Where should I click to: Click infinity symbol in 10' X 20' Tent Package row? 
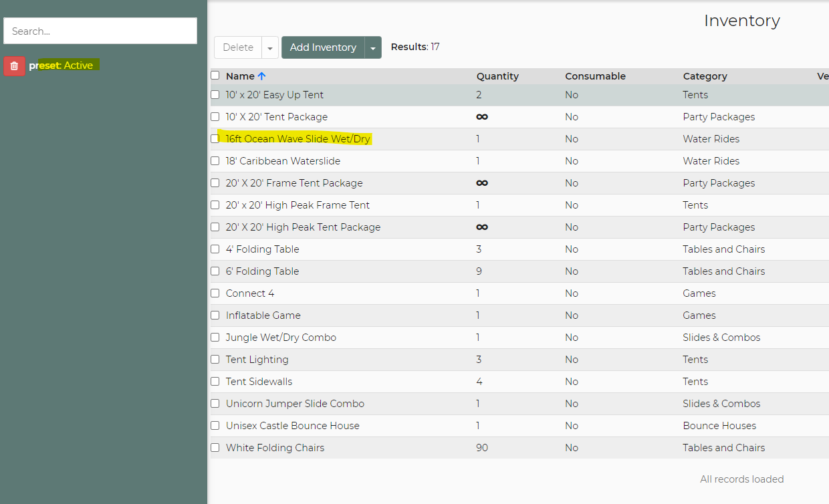[x=481, y=117]
